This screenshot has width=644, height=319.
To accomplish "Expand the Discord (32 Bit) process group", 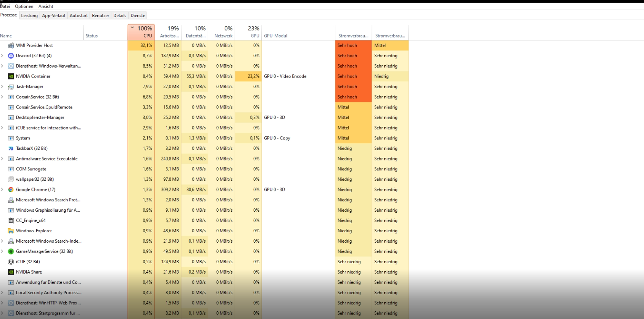I will 2,56.
